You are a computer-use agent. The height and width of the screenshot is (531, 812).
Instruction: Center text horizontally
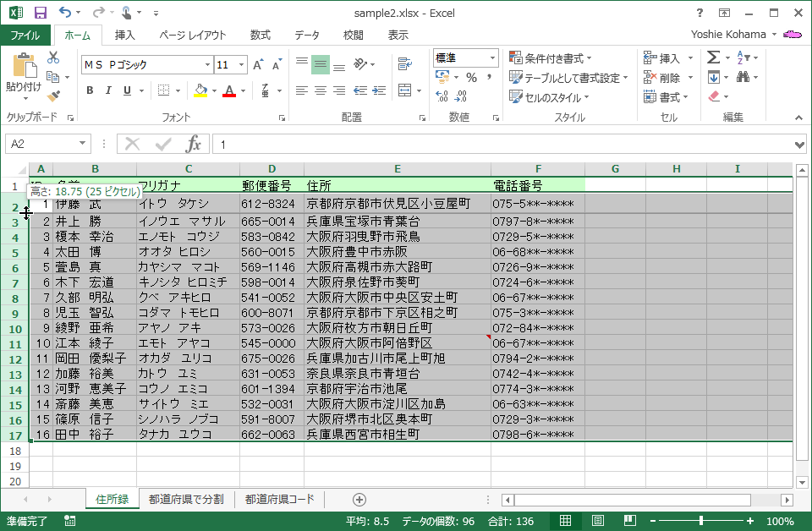click(321, 90)
